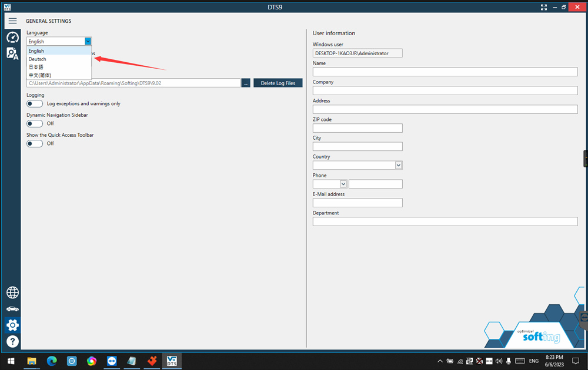Select Deutsch from the language list

point(38,59)
